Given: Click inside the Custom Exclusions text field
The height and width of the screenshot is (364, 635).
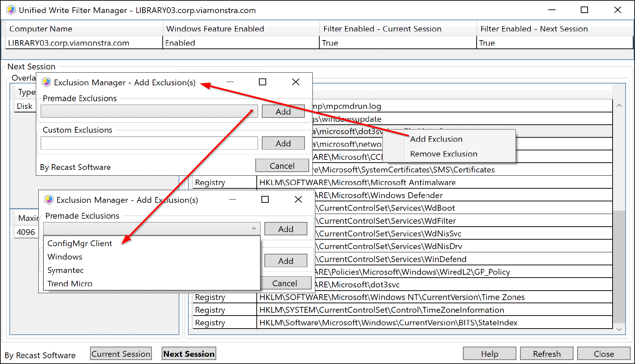Looking at the screenshot, I should tap(148, 143).
